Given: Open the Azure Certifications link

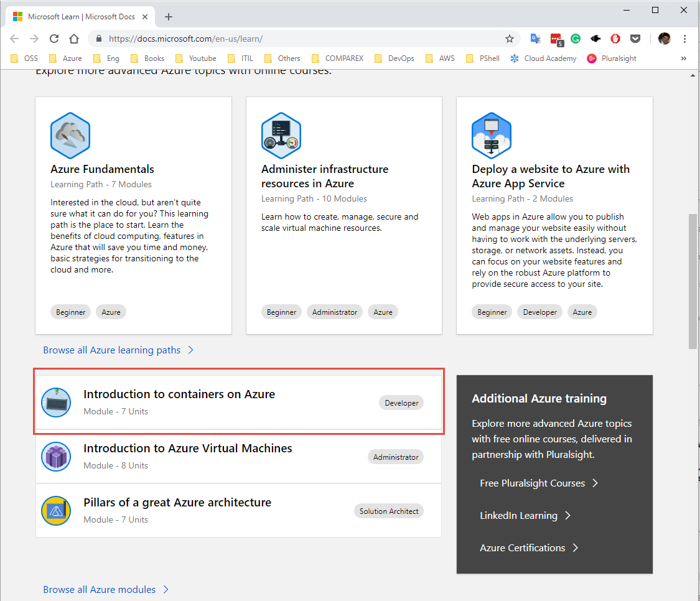Looking at the screenshot, I should (x=529, y=548).
